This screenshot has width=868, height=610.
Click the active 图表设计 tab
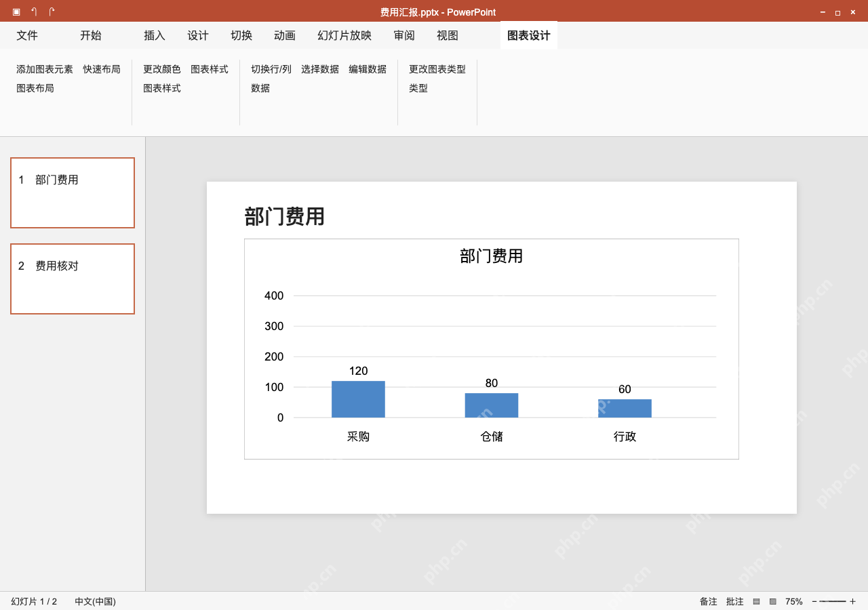tap(529, 35)
